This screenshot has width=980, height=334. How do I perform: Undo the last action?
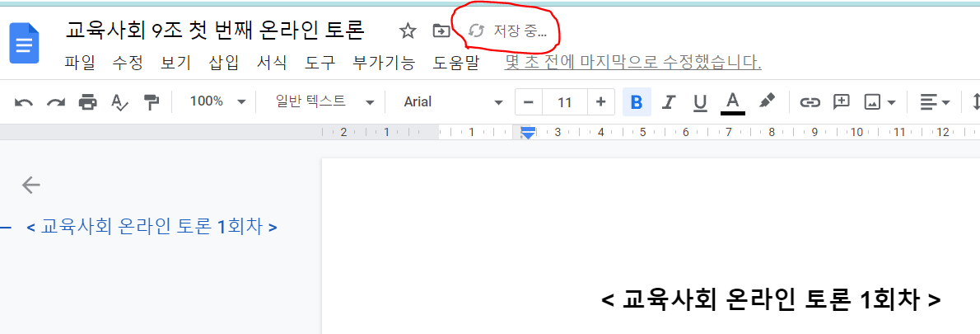24,102
